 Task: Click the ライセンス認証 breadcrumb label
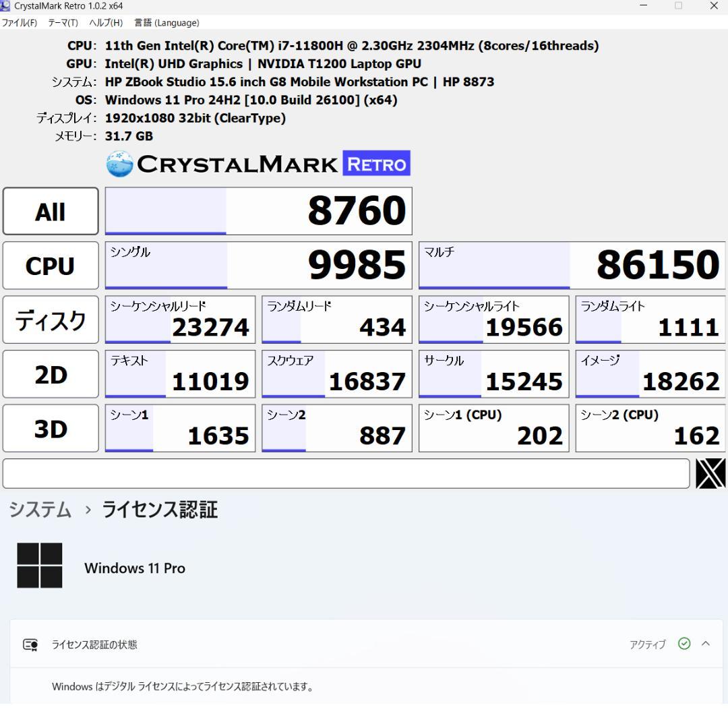coord(158,510)
